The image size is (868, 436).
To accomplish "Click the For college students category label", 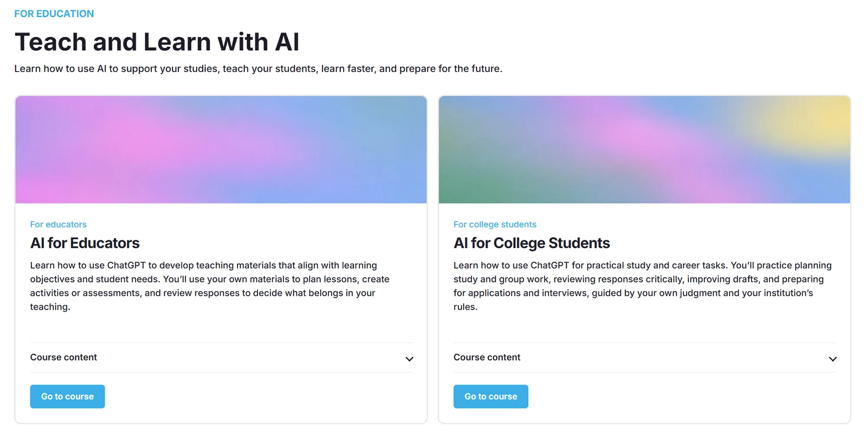I will point(495,224).
